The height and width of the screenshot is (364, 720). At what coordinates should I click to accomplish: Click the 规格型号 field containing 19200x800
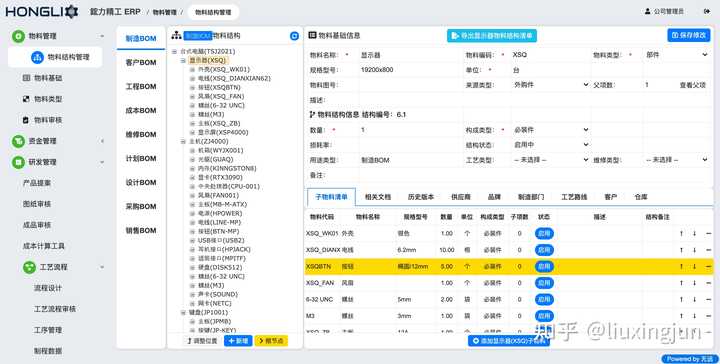[409, 70]
